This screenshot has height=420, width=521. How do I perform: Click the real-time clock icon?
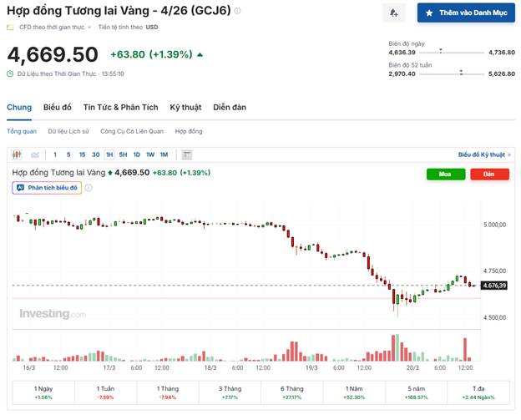point(10,73)
